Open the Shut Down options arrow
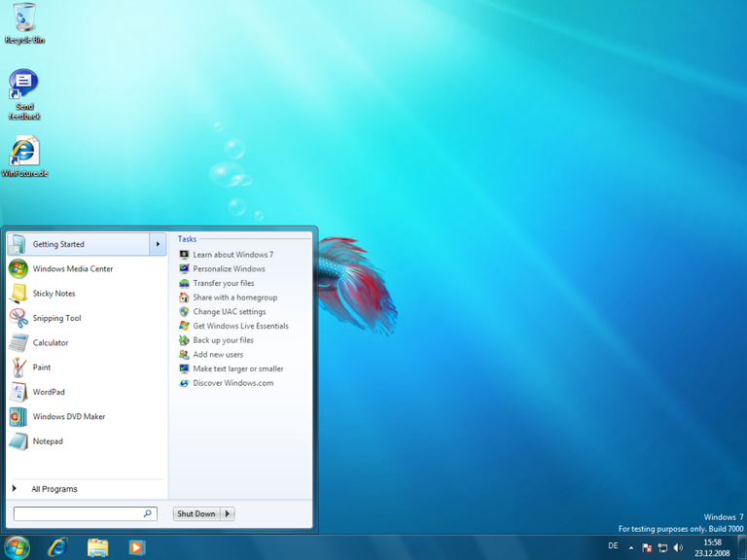 coord(228,513)
